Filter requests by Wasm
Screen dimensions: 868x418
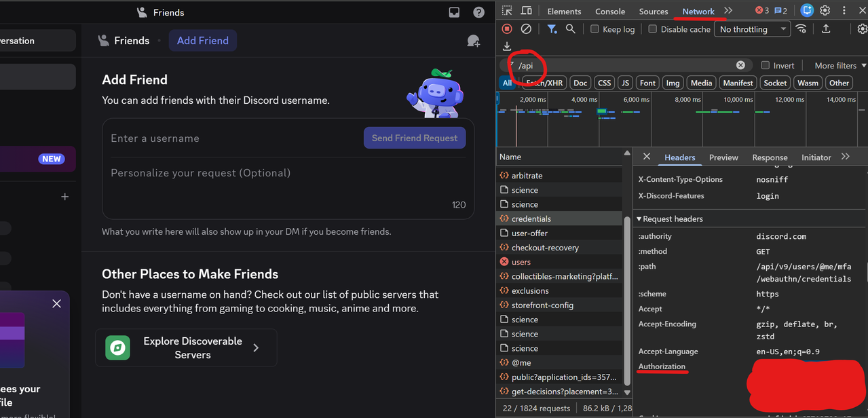(808, 83)
